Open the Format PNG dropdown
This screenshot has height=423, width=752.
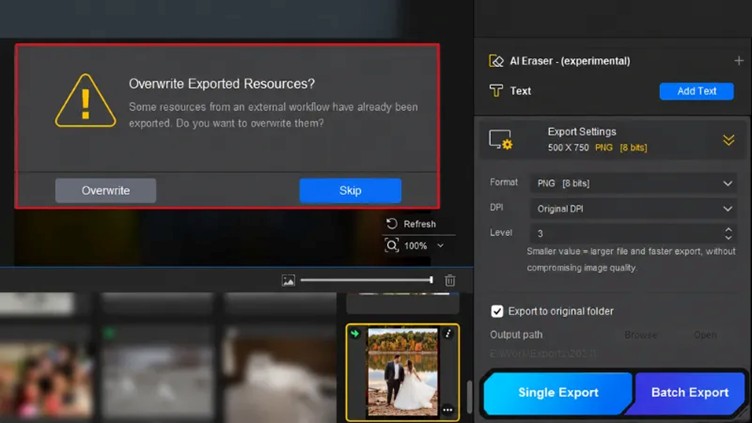pyautogui.click(x=634, y=183)
